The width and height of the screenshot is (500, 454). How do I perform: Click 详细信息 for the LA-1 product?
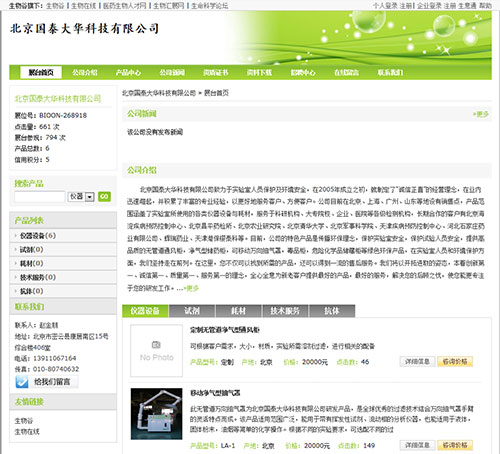coord(417,445)
